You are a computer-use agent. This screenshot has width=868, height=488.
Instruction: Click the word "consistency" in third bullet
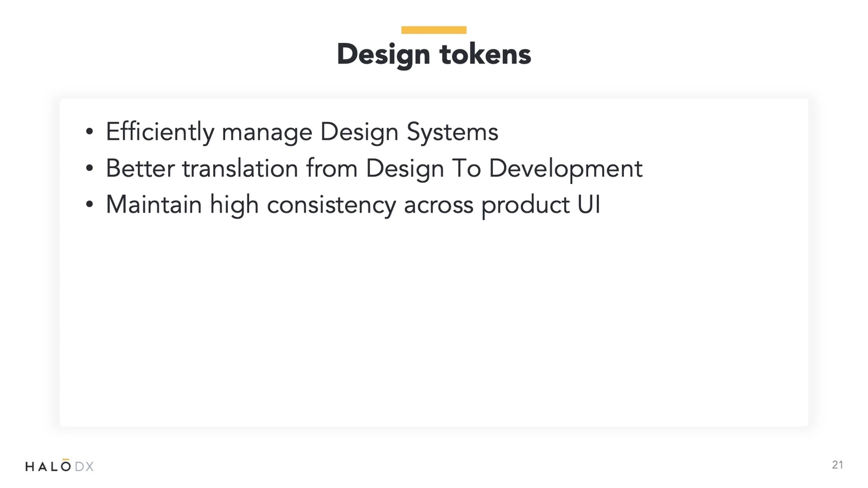click(x=331, y=206)
